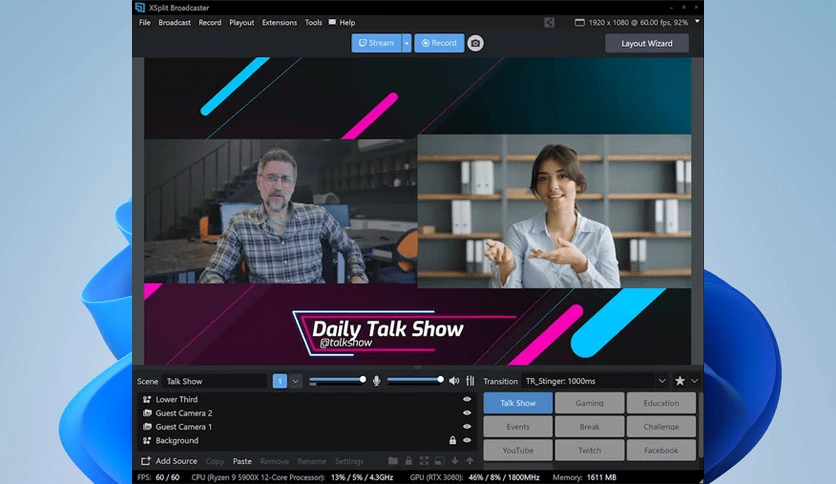
Task: Switch to the Gaming scene
Action: [589, 403]
